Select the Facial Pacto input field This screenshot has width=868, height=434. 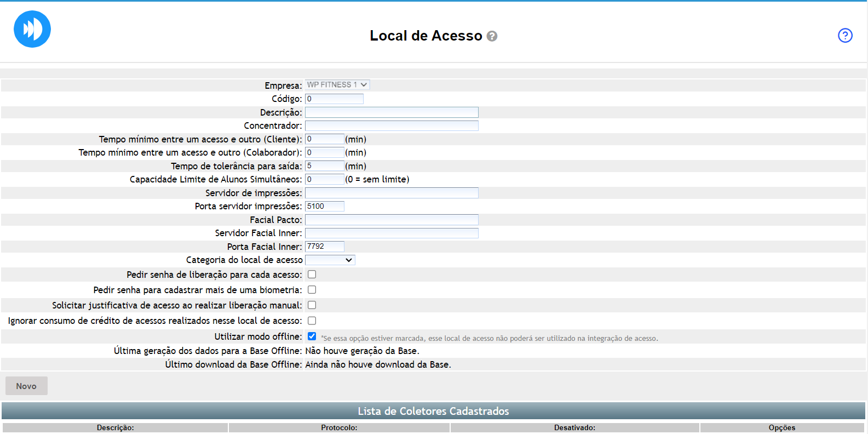point(391,220)
